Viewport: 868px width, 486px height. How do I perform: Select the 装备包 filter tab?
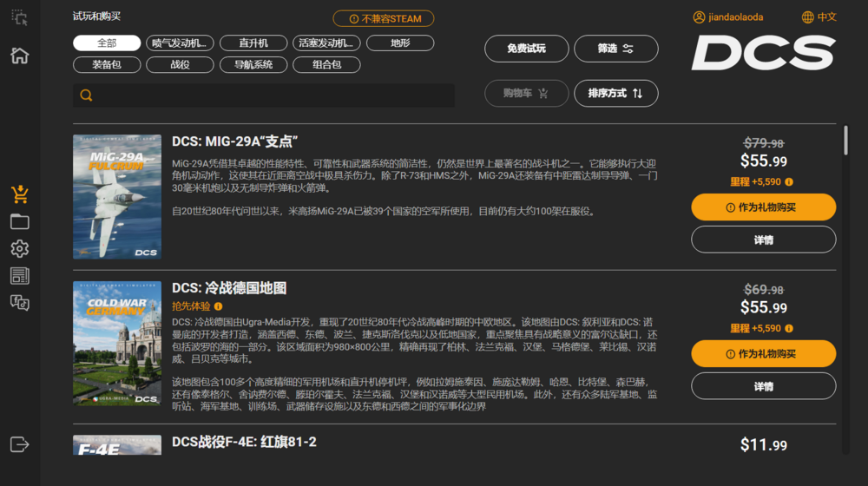107,65
